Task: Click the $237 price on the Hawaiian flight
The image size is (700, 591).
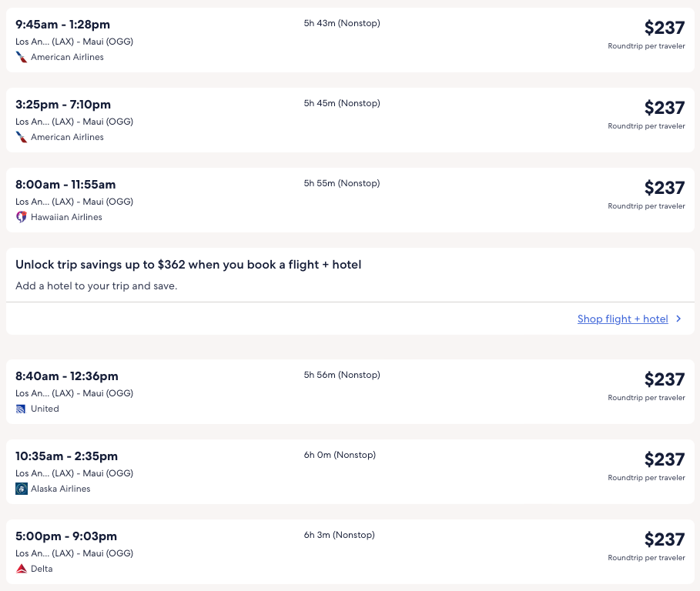Action: click(664, 188)
